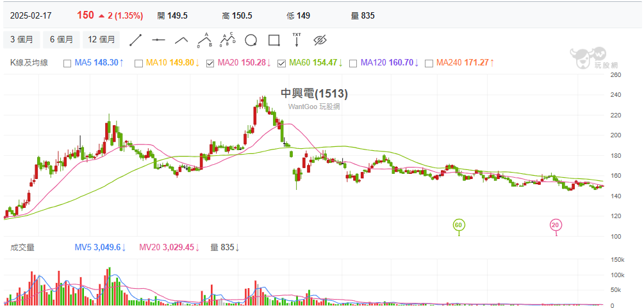Click the green 60 marker on timeline
Viewport: 644px width, 308px height.
[458, 225]
